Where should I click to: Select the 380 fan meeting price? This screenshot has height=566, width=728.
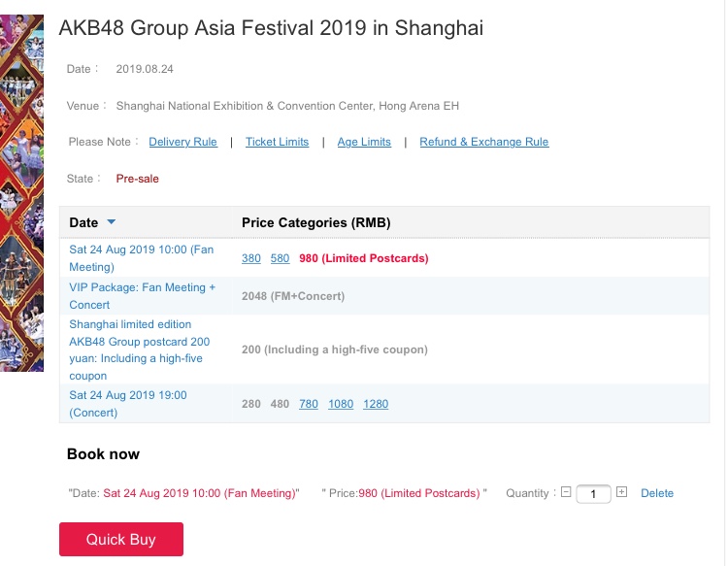(251, 258)
